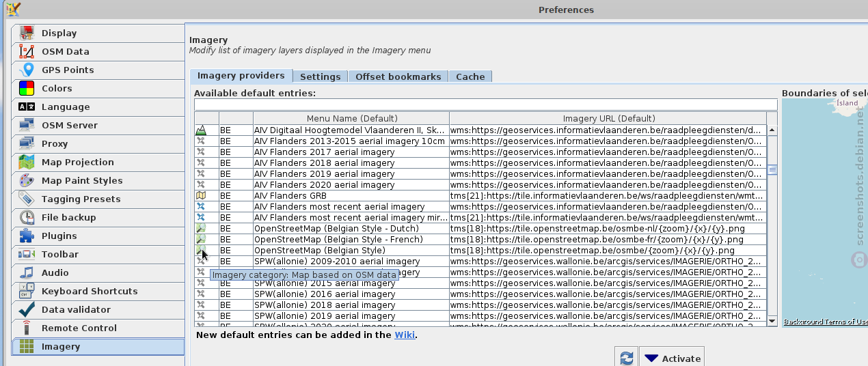Open the Offset bookmarks tab
This screenshot has height=366, width=868.
click(398, 76)
